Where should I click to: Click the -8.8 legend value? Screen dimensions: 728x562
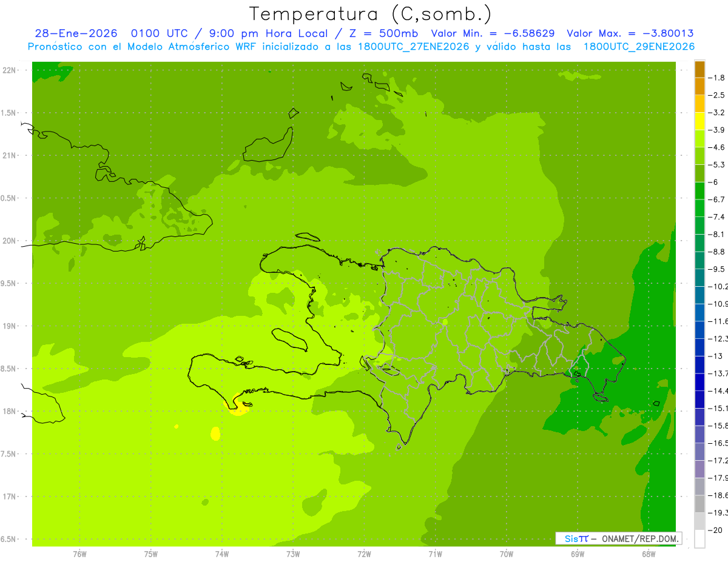tap(716, 252)
